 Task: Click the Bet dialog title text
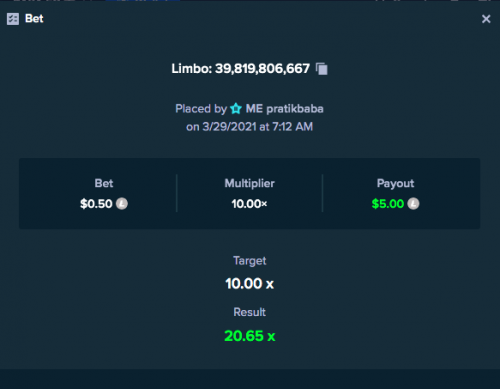34,19
